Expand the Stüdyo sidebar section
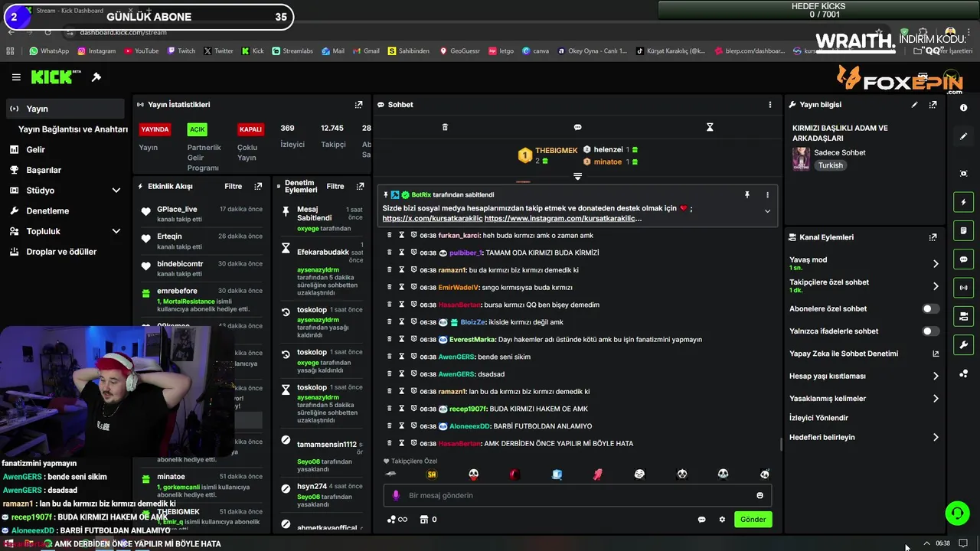The width and height of the screenshot is (980, 551). coord(116,191)
